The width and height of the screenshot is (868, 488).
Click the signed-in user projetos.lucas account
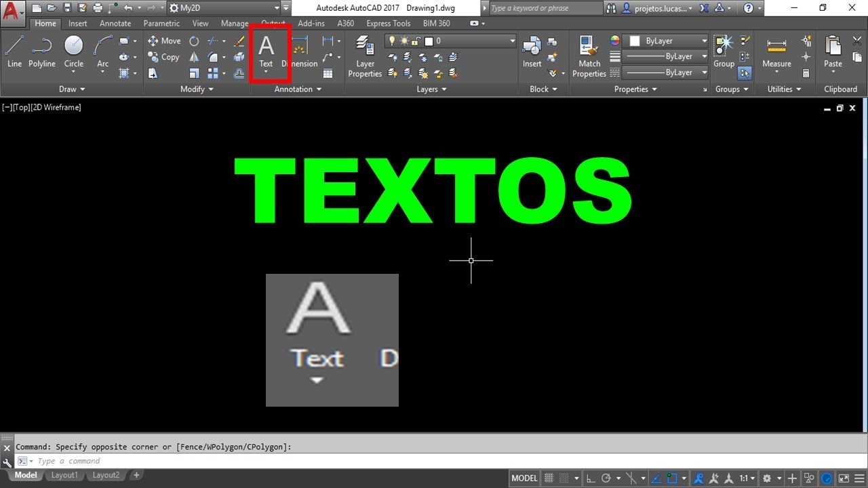658,8
